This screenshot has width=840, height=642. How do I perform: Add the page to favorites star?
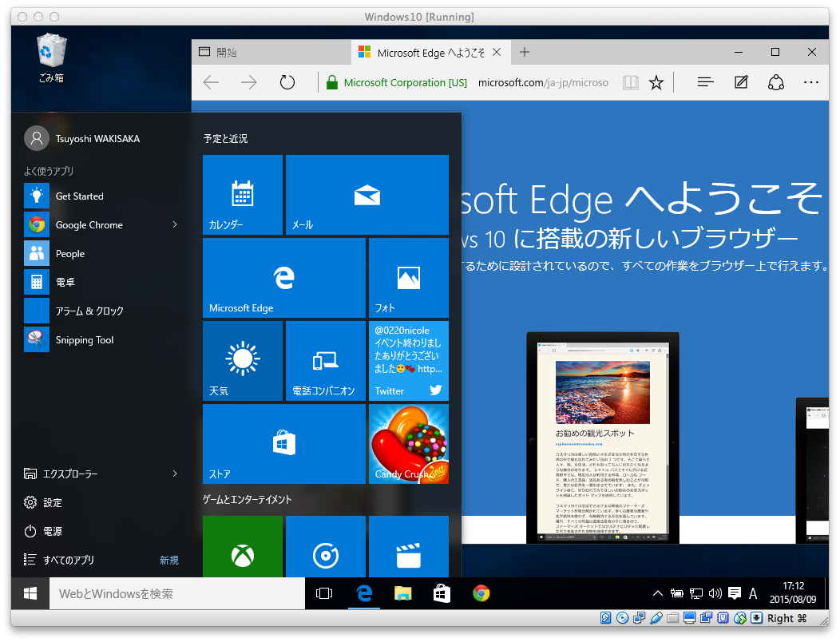click(656, 82)
